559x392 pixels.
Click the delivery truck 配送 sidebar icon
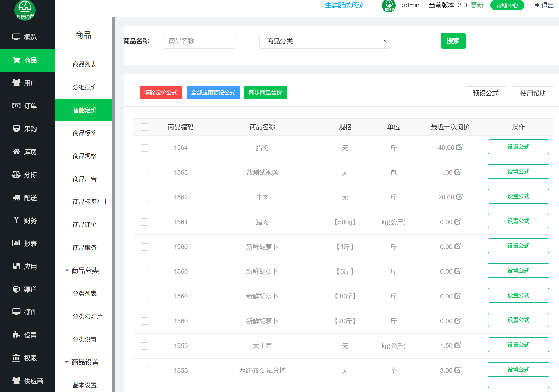coord(16,197)
